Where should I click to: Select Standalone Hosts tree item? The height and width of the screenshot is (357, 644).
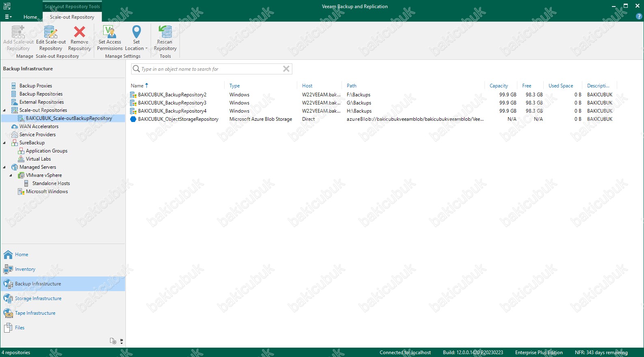51,183
